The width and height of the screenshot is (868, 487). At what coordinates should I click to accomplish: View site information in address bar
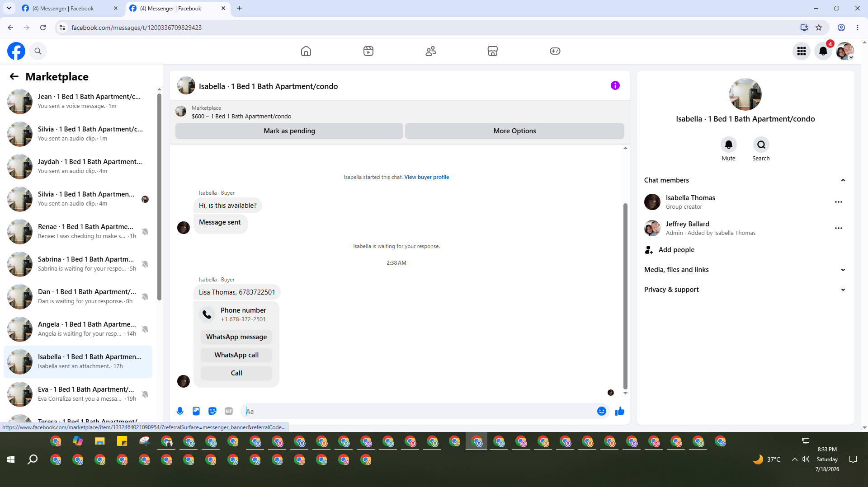pos(62,28)
